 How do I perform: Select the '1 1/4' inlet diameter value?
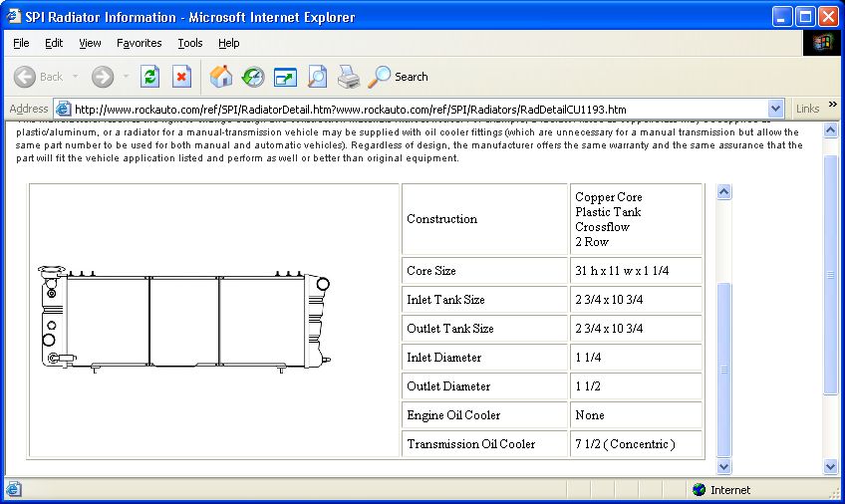coord(588,358)
